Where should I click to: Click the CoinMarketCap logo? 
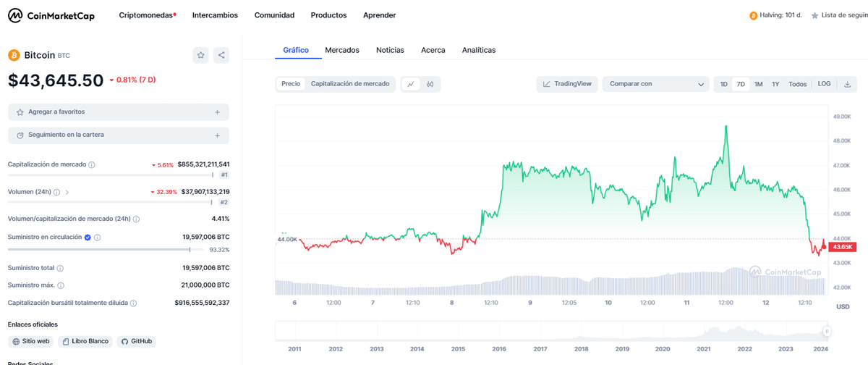point(51,15)
